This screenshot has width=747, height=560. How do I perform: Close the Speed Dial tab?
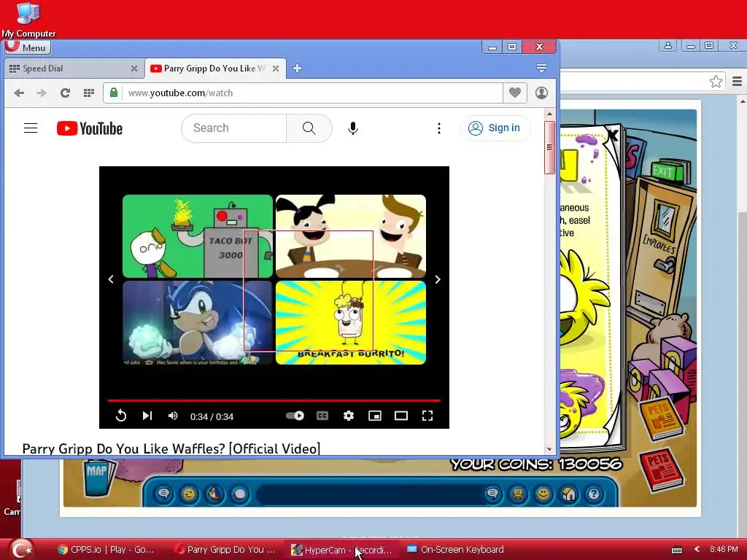pyautogui.click(x=134, y=69)
